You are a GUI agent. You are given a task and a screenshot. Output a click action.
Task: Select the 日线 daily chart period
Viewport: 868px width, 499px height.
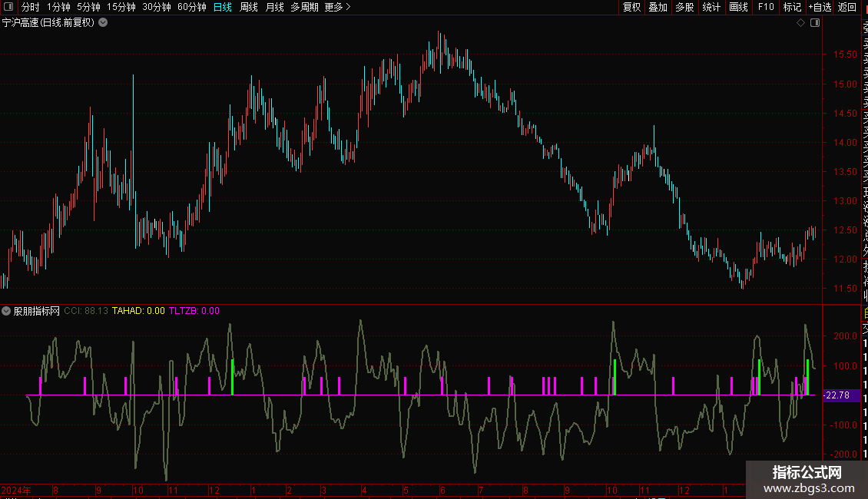223,8
